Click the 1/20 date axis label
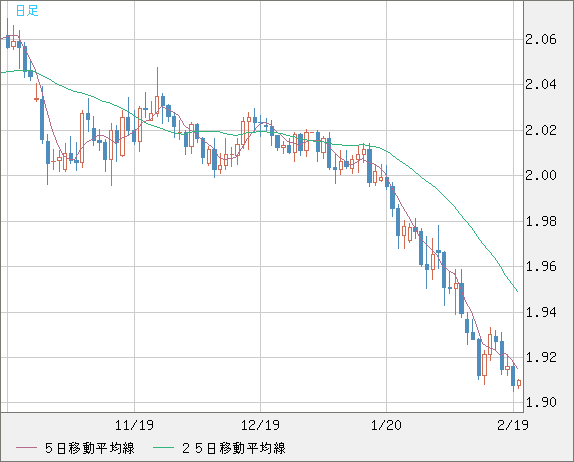The width and height of the screenshot is (574, 462). [386, 425]
